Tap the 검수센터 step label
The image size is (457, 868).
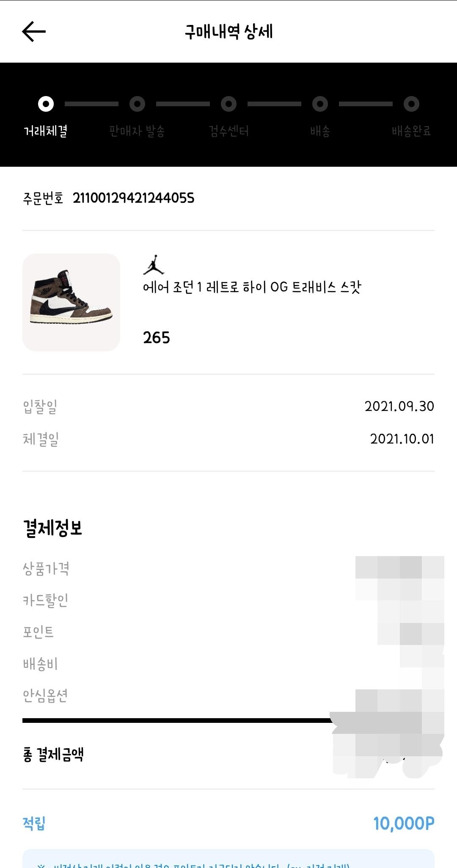[x=228, y=131]
